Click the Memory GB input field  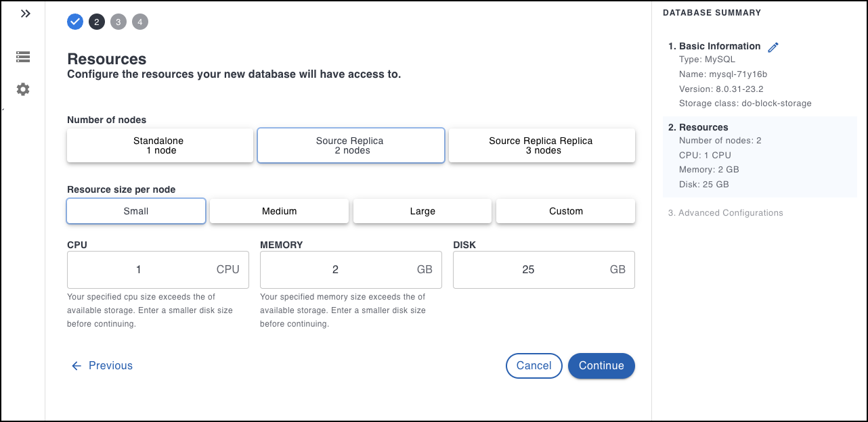click(335, 270)
